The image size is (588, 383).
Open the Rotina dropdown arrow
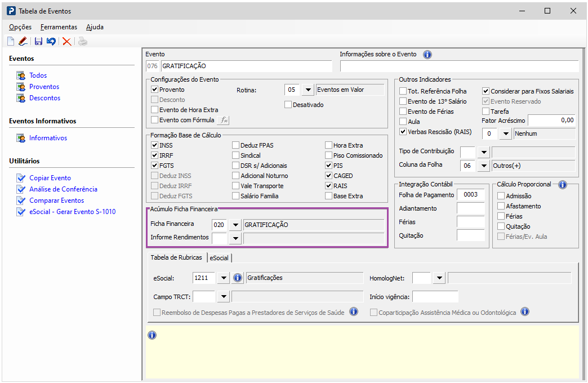tap(308, 90)
